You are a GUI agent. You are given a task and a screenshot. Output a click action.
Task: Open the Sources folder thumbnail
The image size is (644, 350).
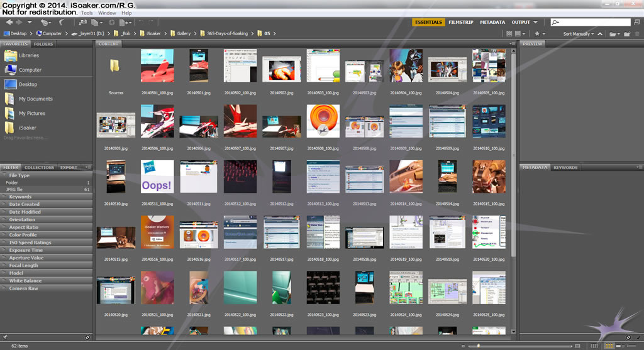click(x=116, y=65)
